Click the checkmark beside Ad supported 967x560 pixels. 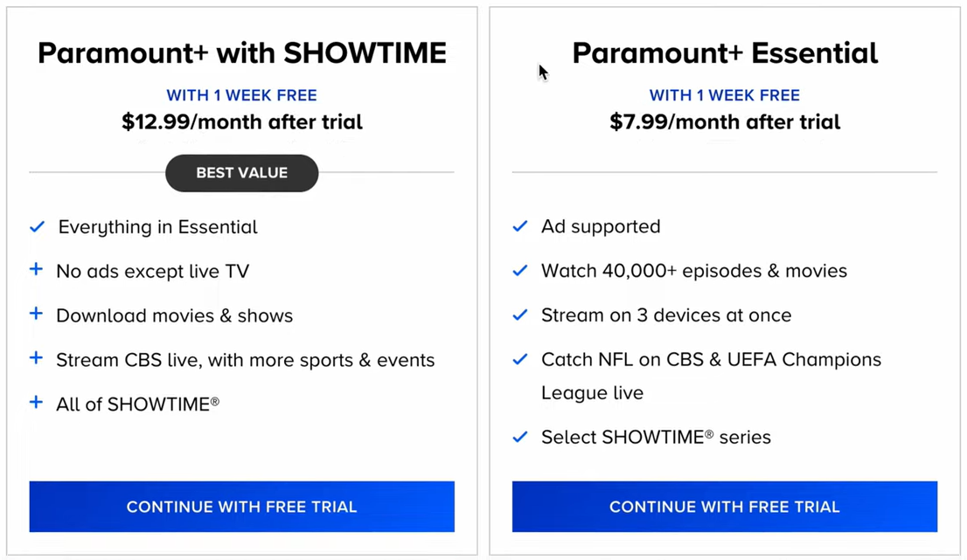[x=520, y=226]
